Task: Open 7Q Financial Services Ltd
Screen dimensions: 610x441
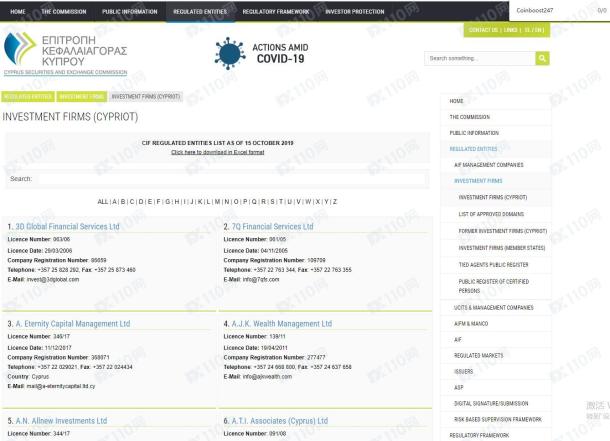Action: [272, 226]
